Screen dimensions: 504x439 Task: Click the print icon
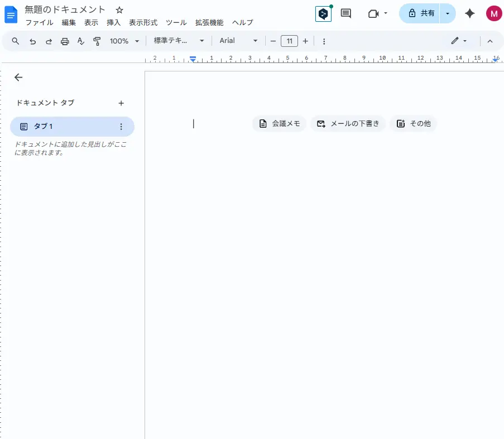(65, 41)
